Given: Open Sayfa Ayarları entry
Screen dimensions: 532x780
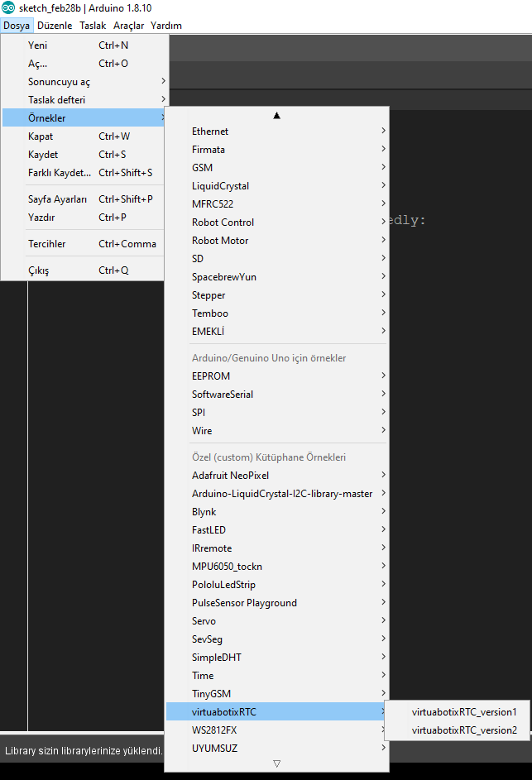Looking at the screenshot, I should 83,199.
